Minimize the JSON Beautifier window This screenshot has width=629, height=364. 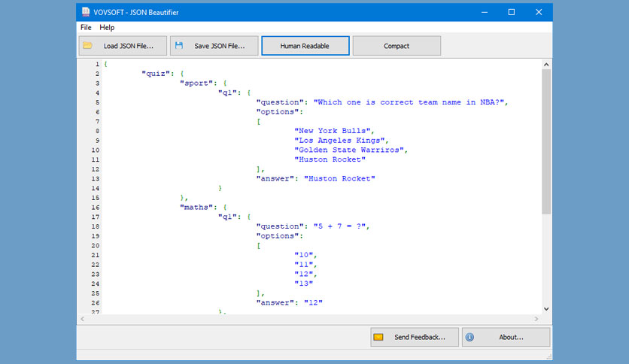pos(485,12)
